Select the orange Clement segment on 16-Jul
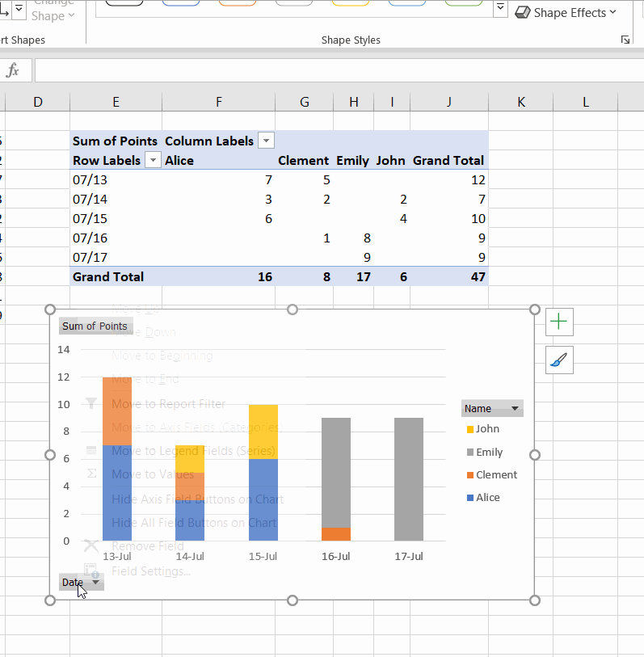The width and height of the screenshot is (644, 657). click(x=336, y=534)
